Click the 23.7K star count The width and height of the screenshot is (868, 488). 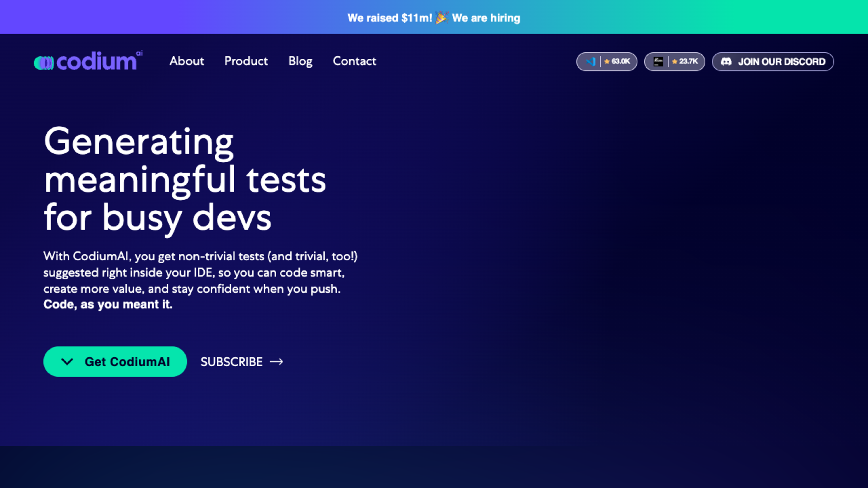click(688, 61)
